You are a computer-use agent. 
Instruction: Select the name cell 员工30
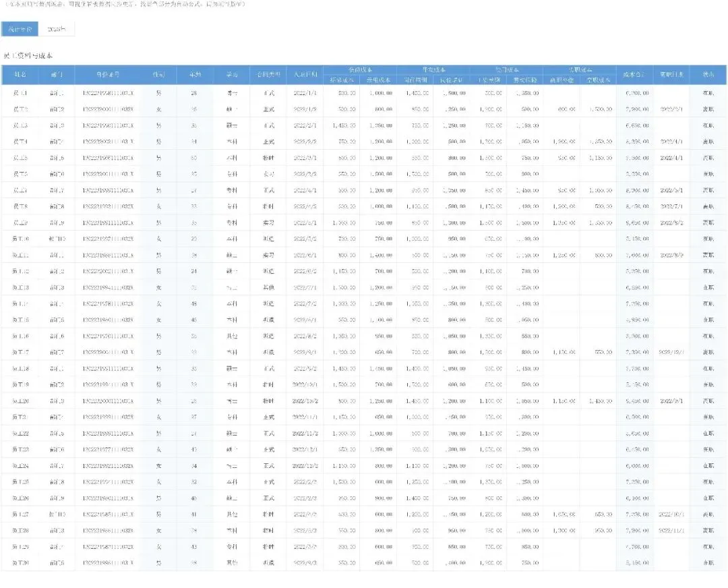point(20,563)
